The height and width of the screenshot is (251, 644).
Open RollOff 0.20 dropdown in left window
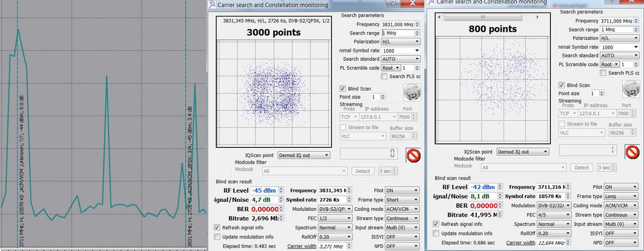335,237
